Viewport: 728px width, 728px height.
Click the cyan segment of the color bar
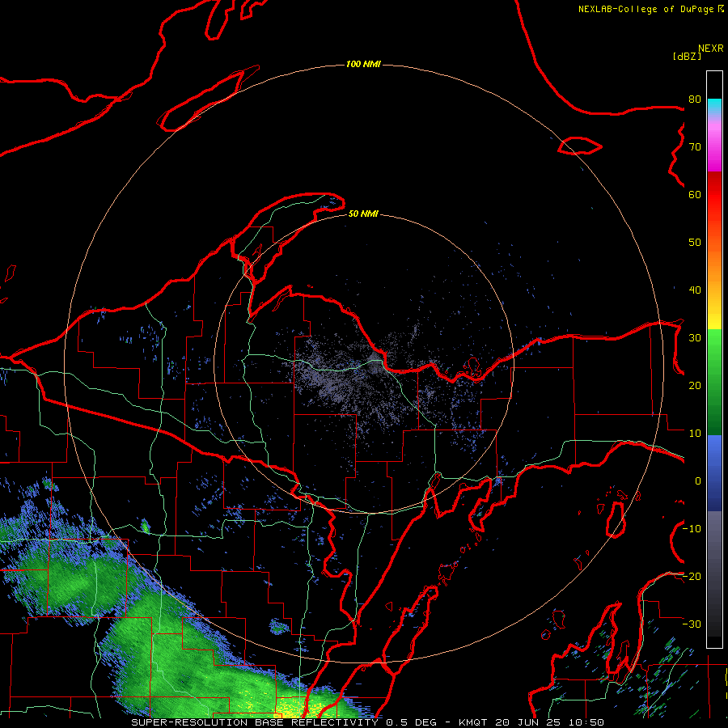click(714, 106)
